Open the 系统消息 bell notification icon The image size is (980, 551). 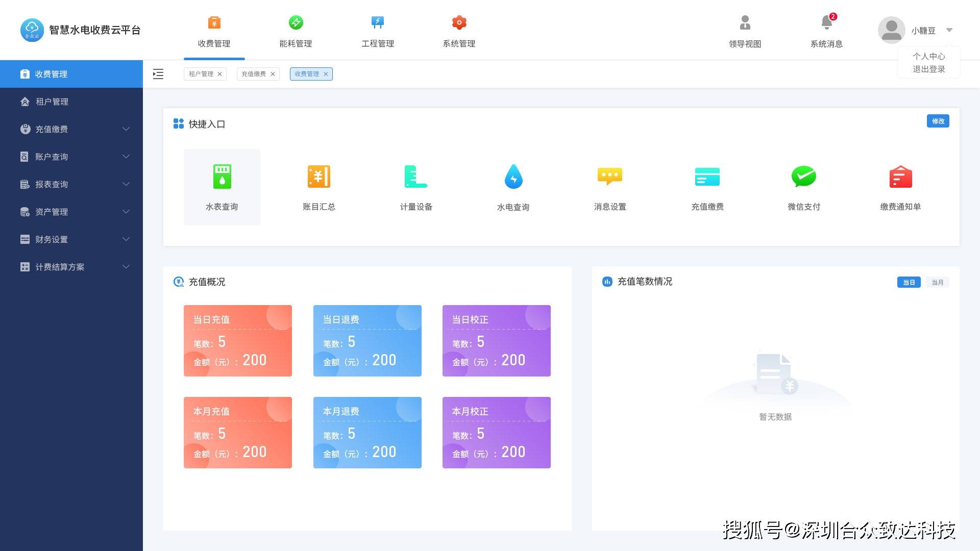click(826, 23)
